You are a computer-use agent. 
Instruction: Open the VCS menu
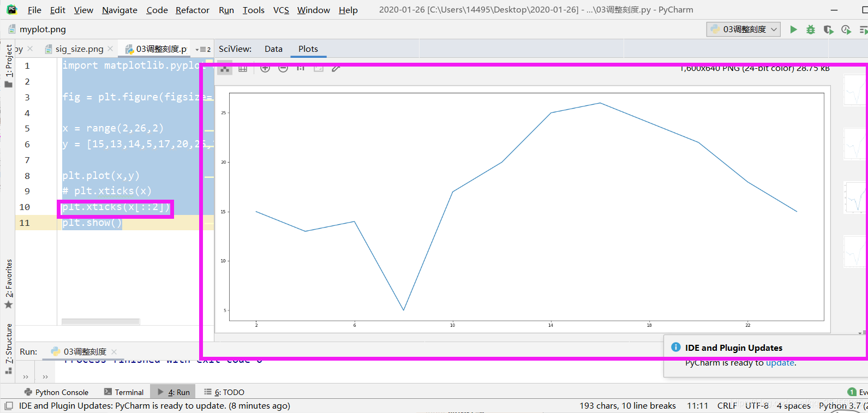pos(281,10)
